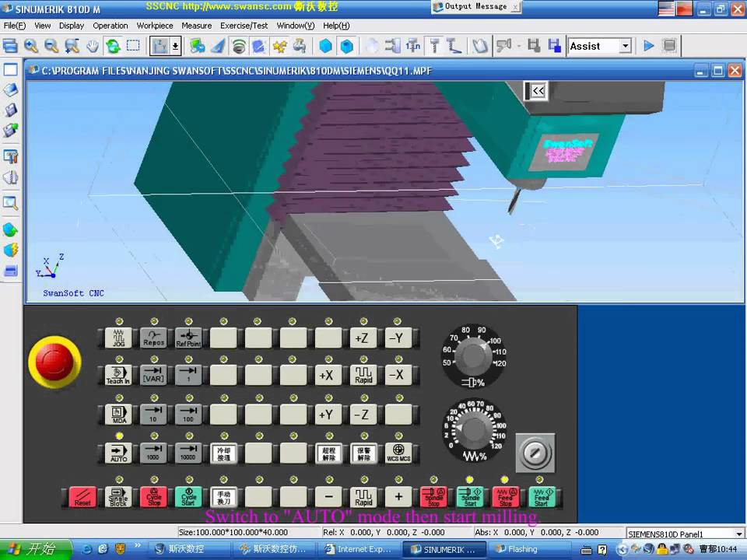Select the increment 100 key
The width and height of the screenshot is (747, 560).
point(188,415)
